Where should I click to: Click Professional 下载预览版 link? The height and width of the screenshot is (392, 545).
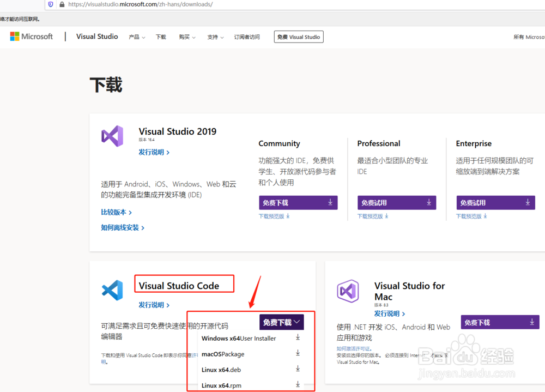pos(373,216)
